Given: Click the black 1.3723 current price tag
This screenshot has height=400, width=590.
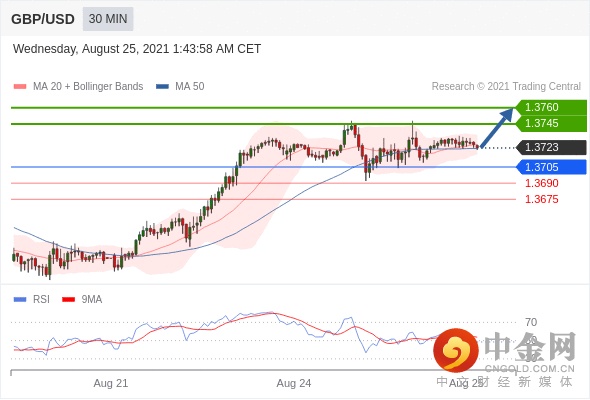Looking at the screenshot, I should 551,147.
